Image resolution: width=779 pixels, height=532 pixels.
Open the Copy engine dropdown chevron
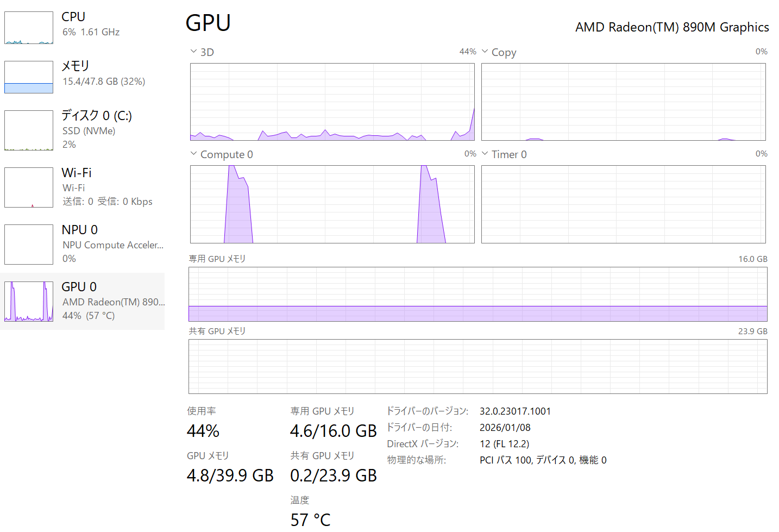485,52
